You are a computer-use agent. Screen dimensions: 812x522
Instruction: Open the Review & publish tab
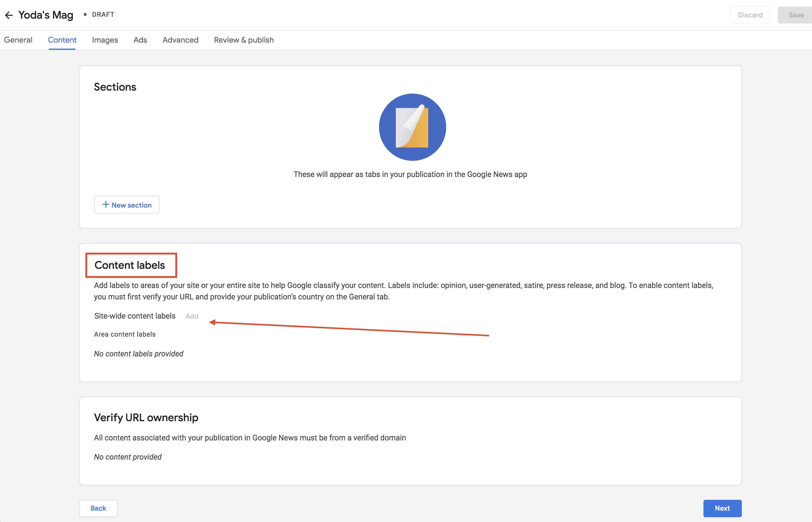coord(243,40)
